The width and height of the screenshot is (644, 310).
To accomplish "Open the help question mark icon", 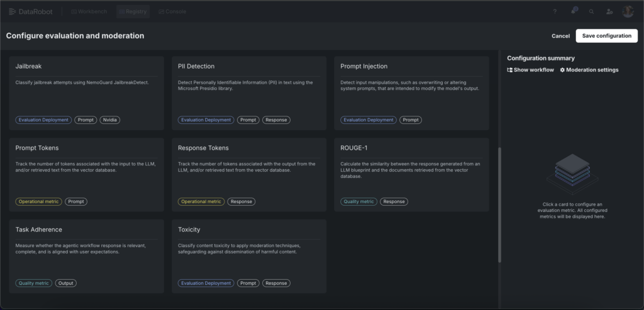I will tap(555, 11).
